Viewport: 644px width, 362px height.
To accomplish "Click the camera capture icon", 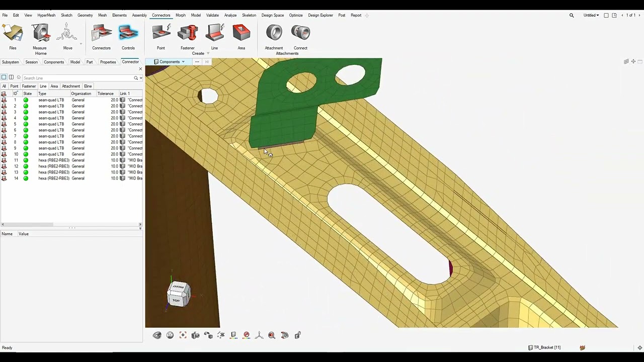I will pyautogui.click(x=195, y=335).
